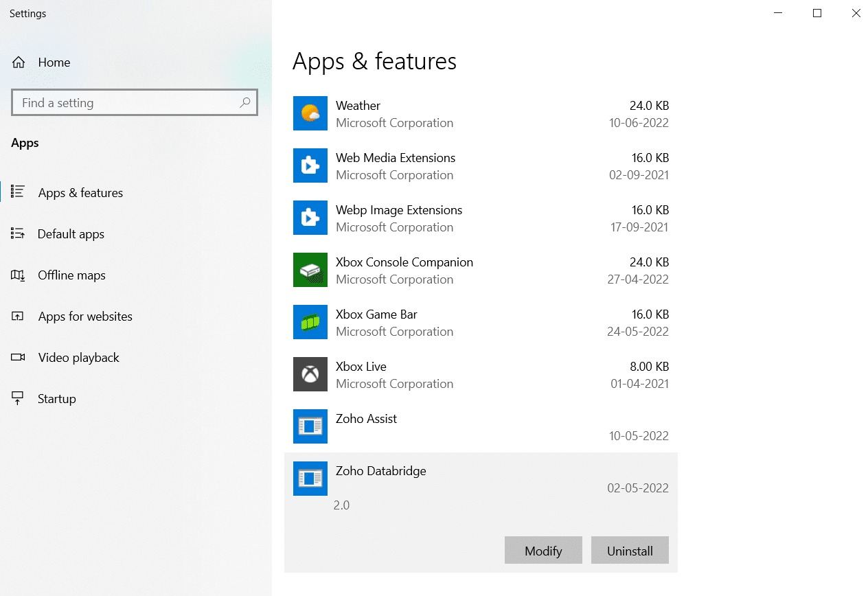Open the Apps & features section
Image resolution: width=868 pixels, height=596 pixels.
pos(80,193)
